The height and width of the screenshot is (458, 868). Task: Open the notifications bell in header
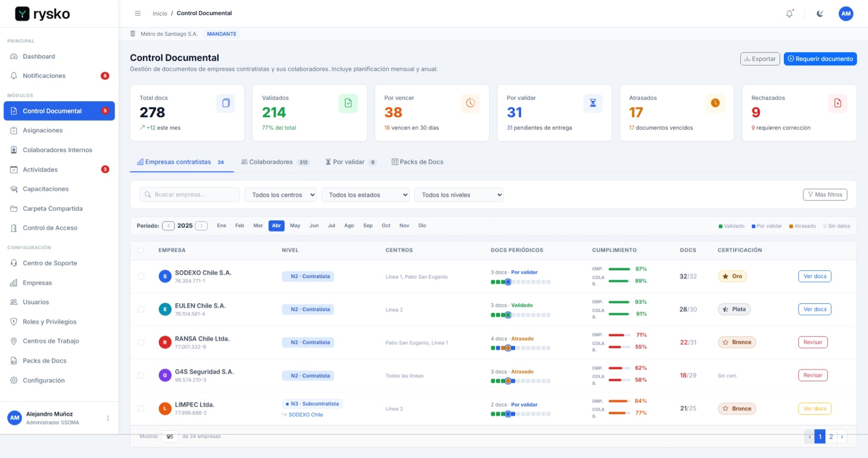pyautogui.click(x=789, y=14)
